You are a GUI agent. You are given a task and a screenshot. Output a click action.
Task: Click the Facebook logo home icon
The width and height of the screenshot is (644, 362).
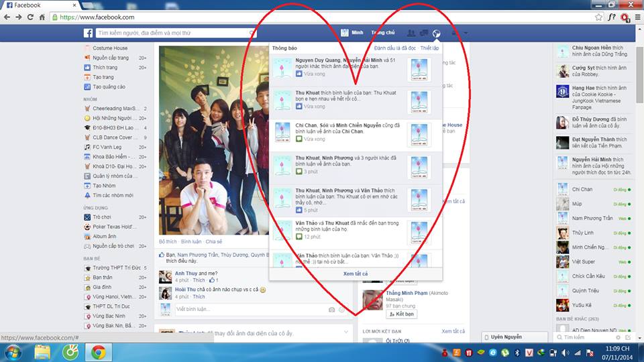coord(89,34)
